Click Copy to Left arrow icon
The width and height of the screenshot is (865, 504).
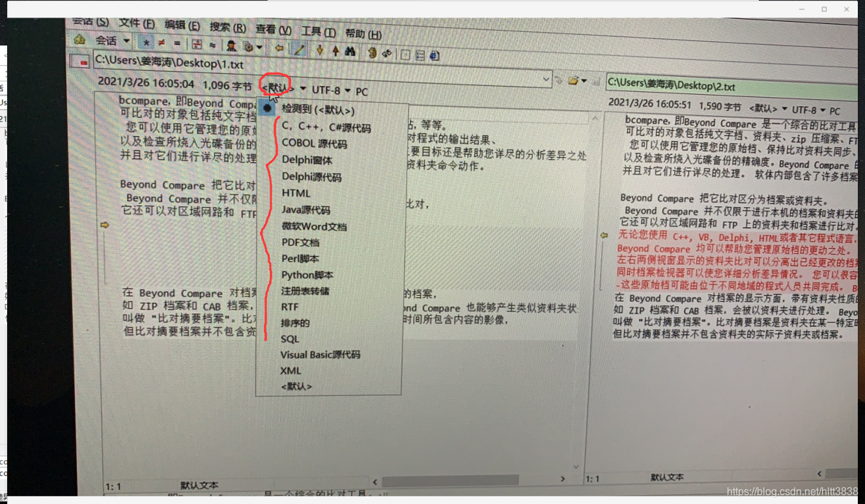click(279, 48)
